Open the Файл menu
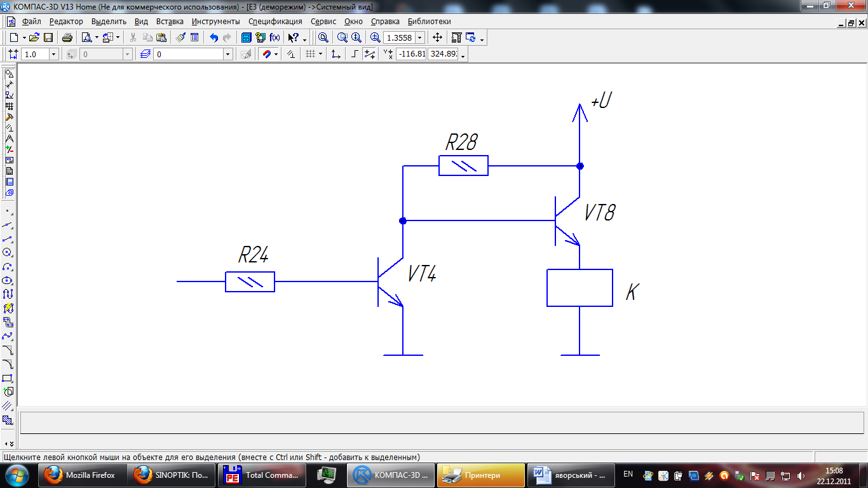Viewport: 868px width, 488px height. click(x=31, y=21)
